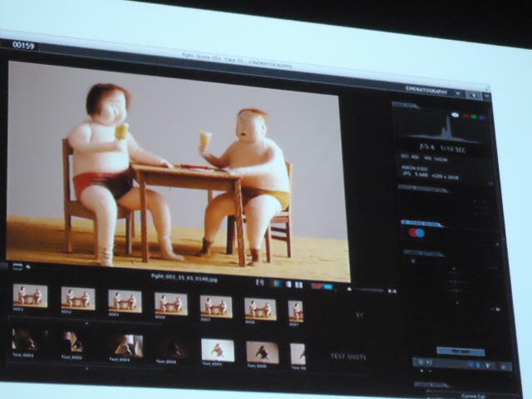Viewport: 532px width, 399px height.
Task: Open the dark Test_0004 test shot thumbnail
Action: pos(172,348)
